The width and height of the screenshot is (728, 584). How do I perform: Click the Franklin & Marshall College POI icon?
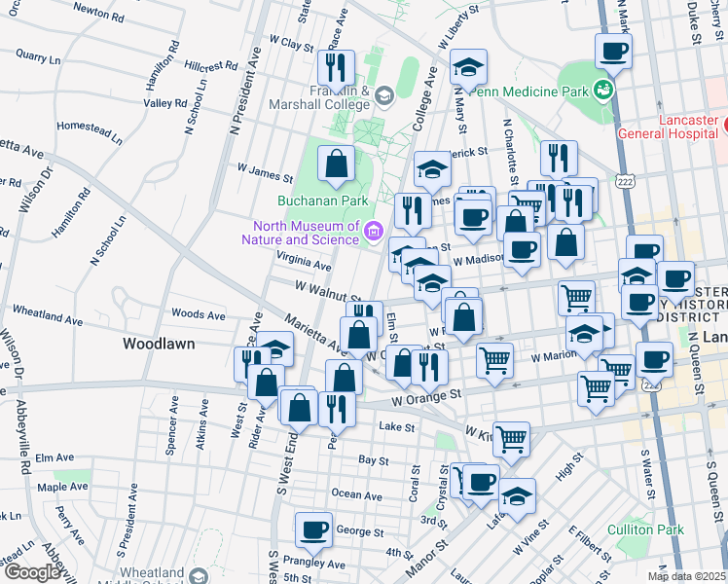384,96
